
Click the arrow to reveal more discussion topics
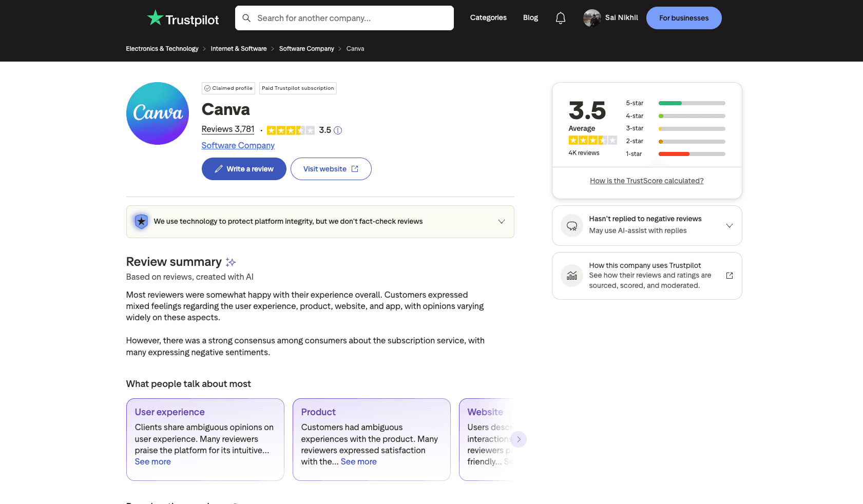coord(519,439)
